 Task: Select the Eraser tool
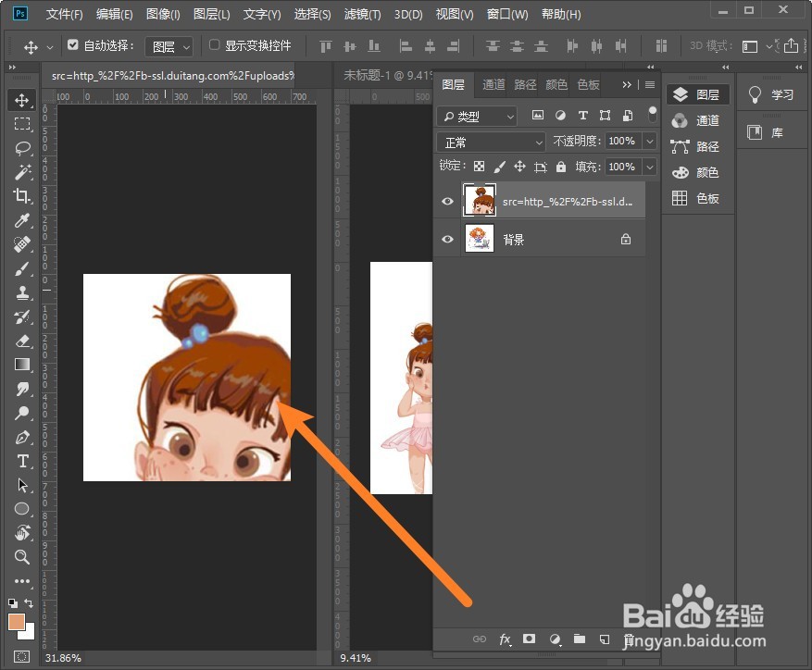click(x=21, y=341)
